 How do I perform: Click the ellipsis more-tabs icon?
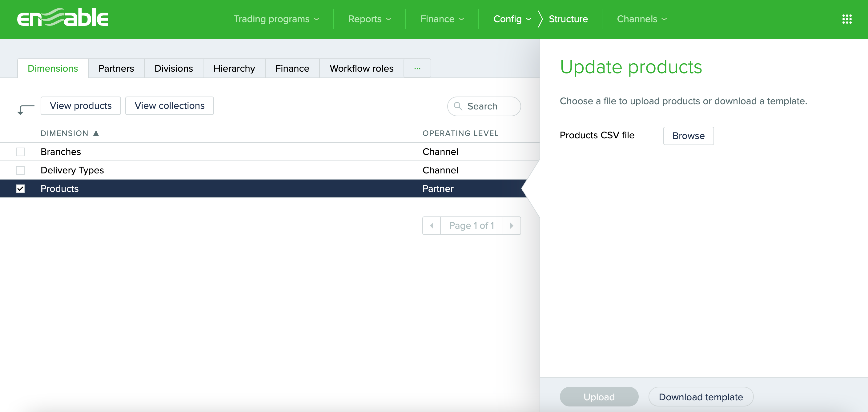pos(417,68)
